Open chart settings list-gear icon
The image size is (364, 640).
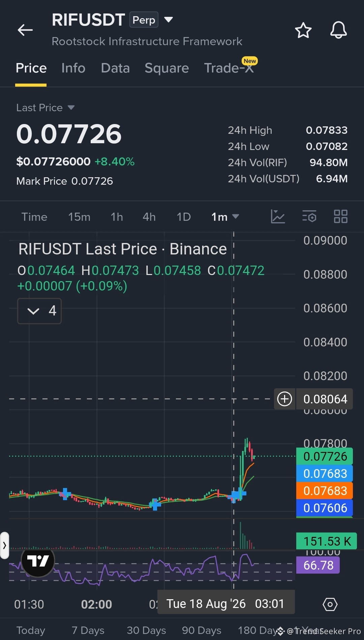[x=309, y=216]
